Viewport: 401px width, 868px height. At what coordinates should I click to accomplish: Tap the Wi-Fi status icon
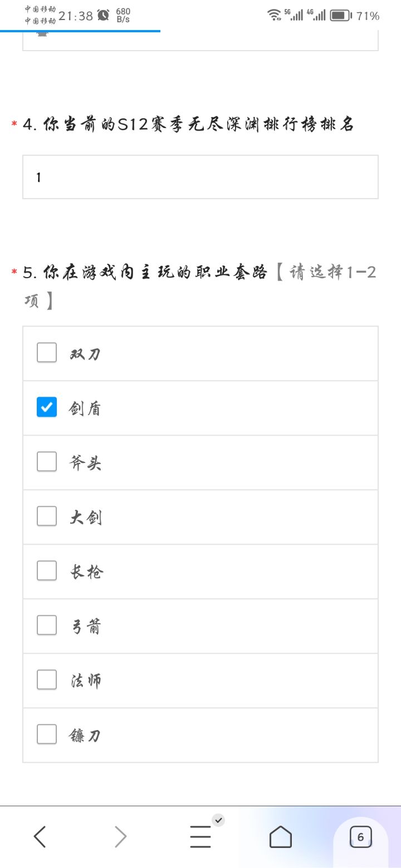[x=274, y=15]
